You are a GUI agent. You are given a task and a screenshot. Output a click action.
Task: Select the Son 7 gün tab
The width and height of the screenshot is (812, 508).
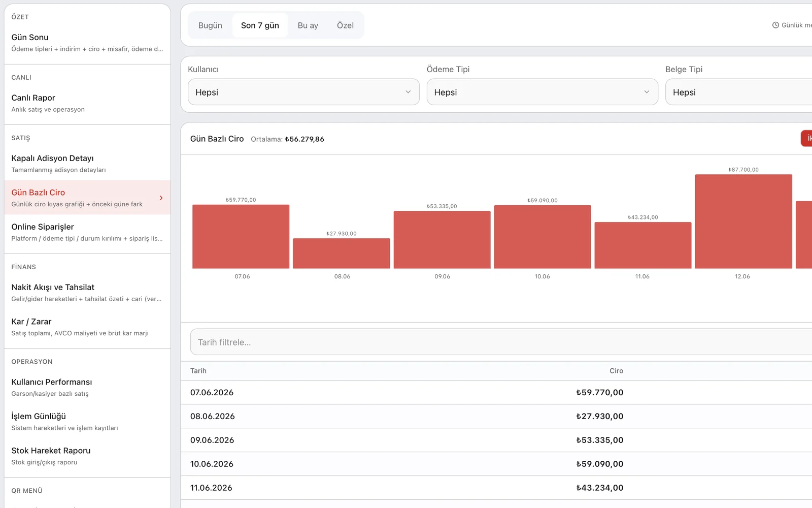pyautogui.click(x=260, y=25)
